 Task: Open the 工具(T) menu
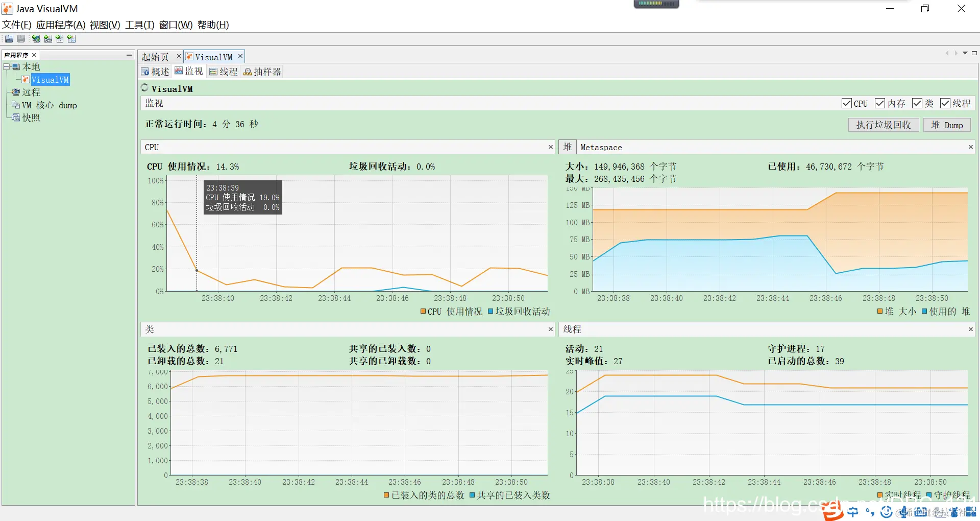click(x=140, y=25)
